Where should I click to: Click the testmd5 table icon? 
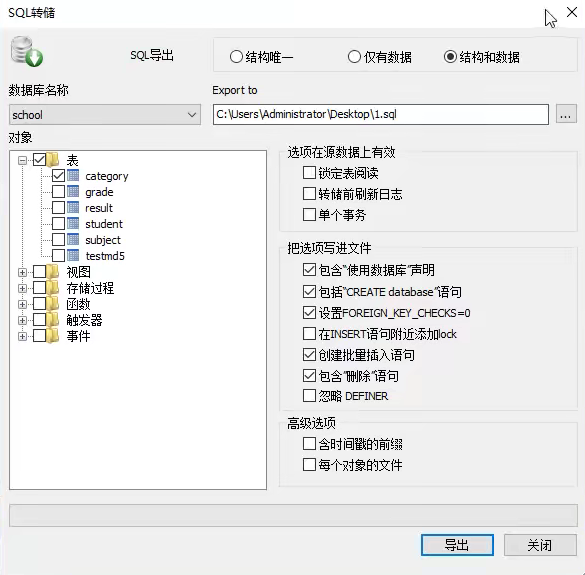(73, 256)
